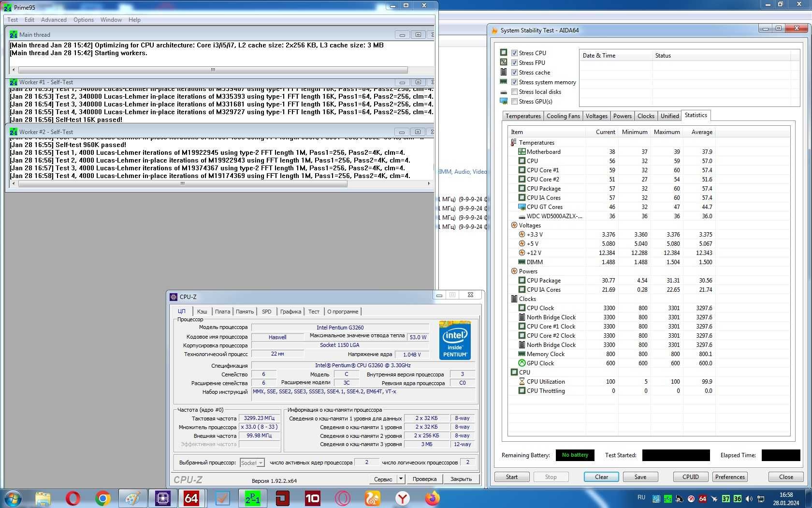Launch Firefox from taskbar
The width and height of the screenshot is (812, 508).
tap(432, 498)
